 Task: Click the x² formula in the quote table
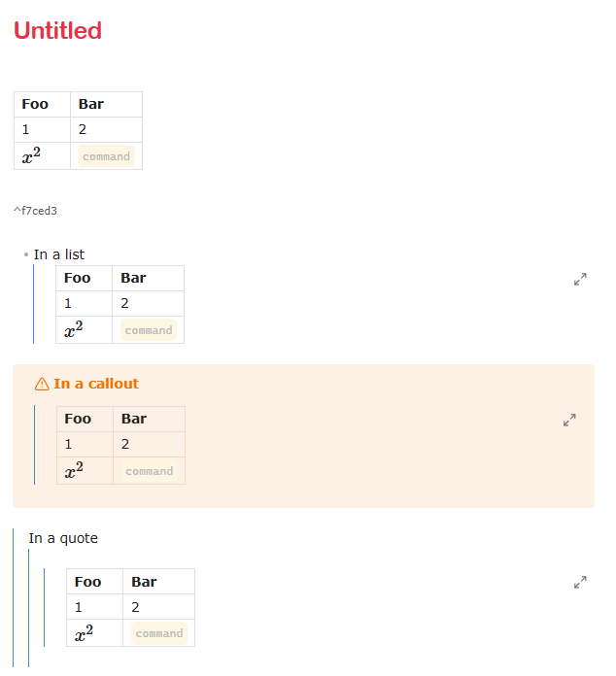click(85, 633)
